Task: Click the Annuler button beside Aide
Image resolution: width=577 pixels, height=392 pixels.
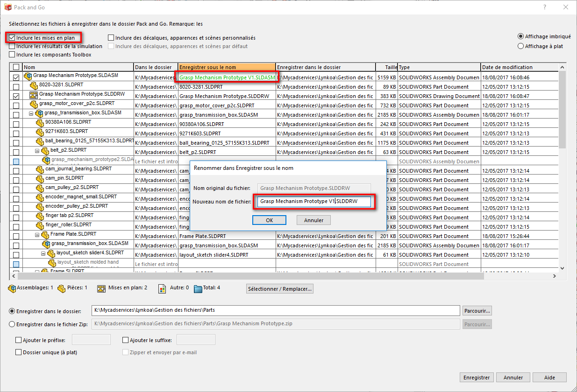Action: (x=513, y=378)
